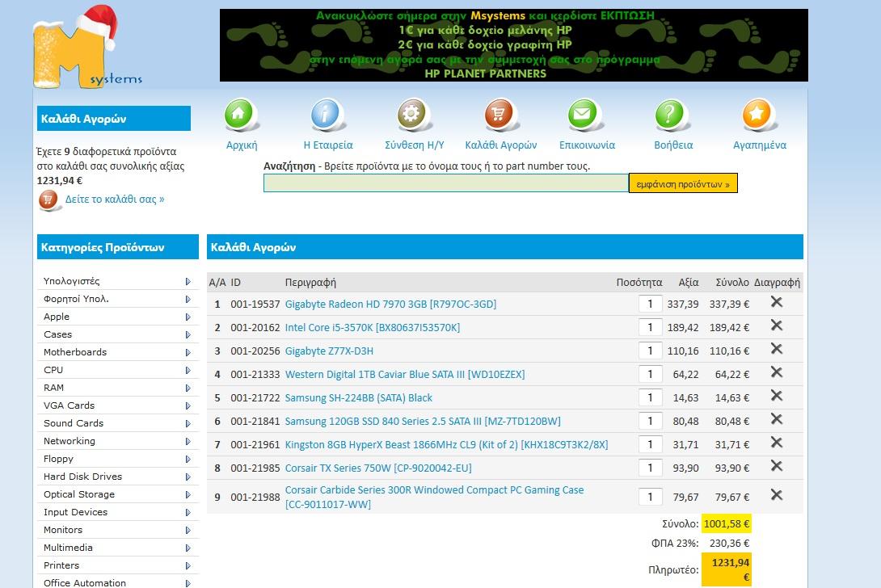Expand the Apple category arrow
The image size is (881, 588).
click(188, 317)
